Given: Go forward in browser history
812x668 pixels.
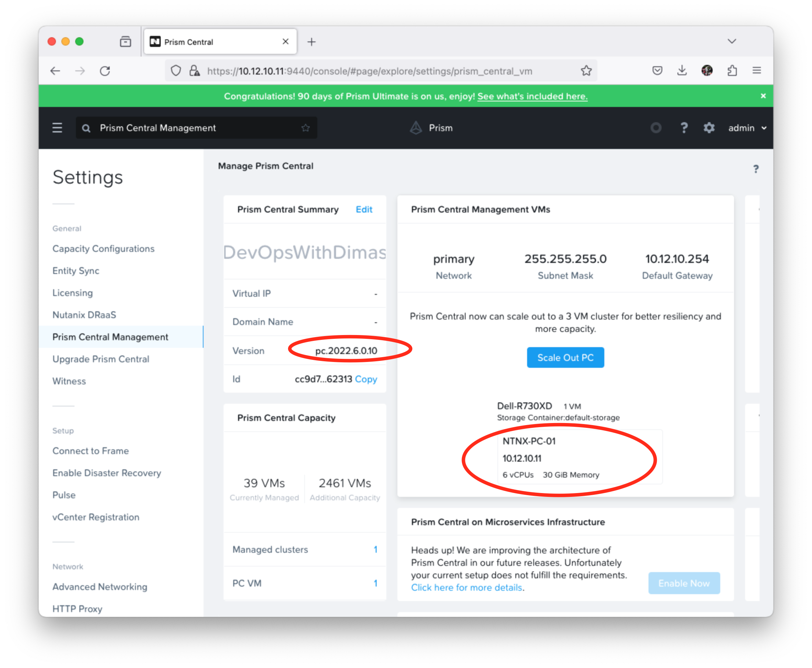Looking at the screenshot, I should [x=80, y=71].
